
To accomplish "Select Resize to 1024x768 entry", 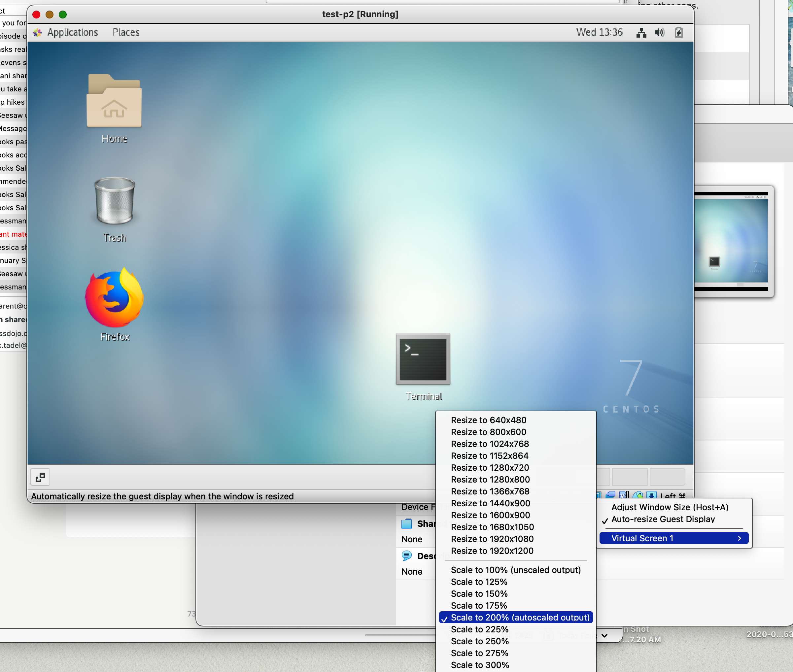I will [x=490, y=444].
